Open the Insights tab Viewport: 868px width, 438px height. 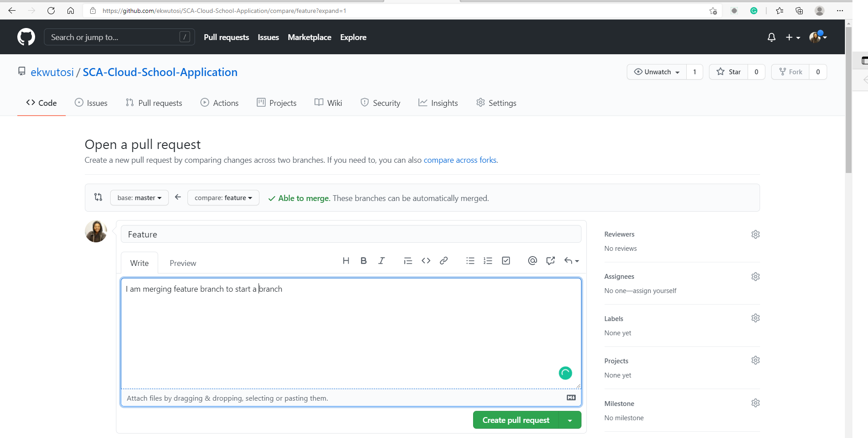tap(438, 103)
